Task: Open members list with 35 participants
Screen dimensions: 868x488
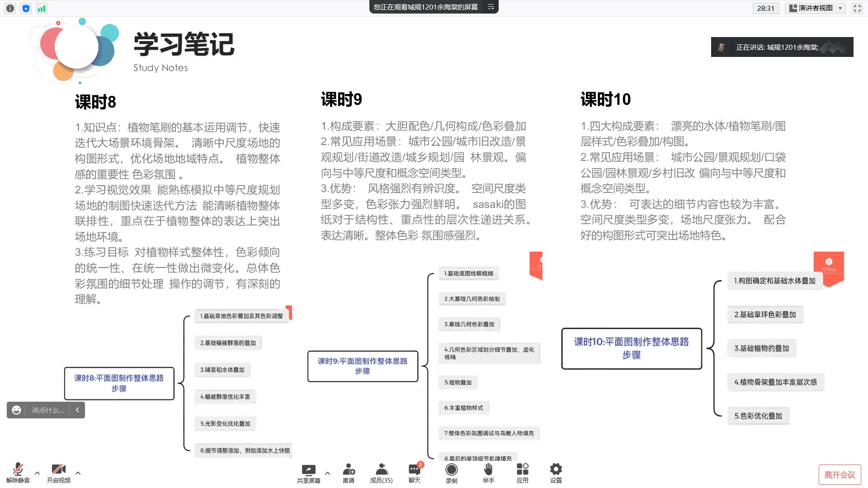Action: 382,470
